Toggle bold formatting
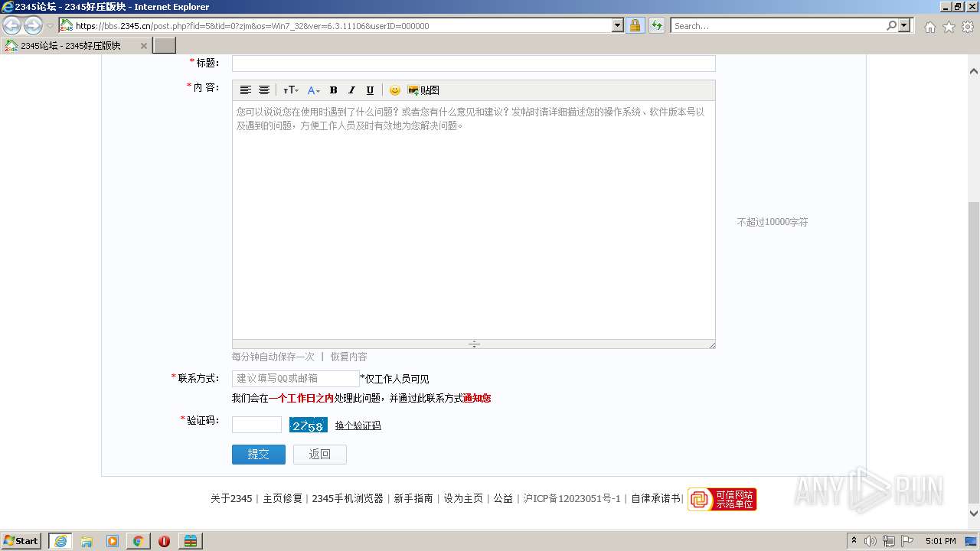 click(x=333, y=90)
